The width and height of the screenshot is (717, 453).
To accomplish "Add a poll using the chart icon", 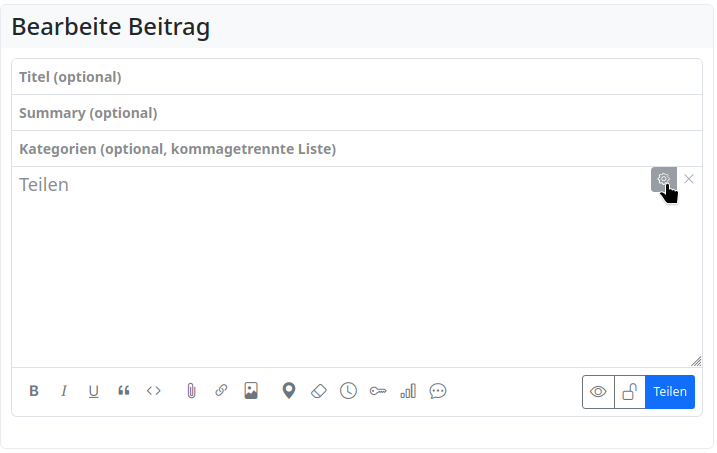I will (408, 391).
